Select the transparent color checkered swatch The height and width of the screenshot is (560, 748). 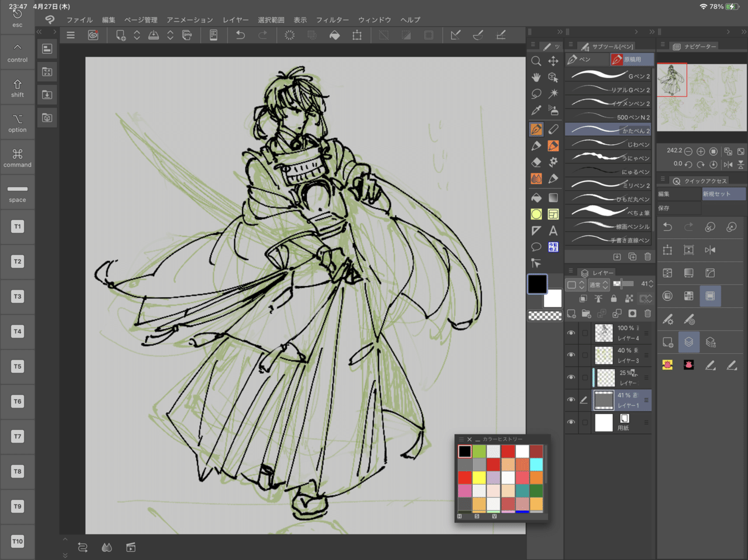[x=545, y=316]
